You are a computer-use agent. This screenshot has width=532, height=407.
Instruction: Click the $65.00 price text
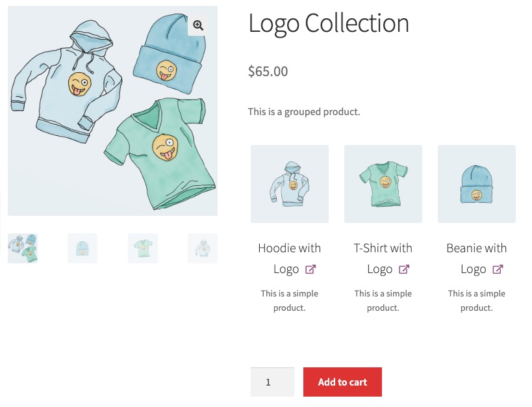[268, 72]
